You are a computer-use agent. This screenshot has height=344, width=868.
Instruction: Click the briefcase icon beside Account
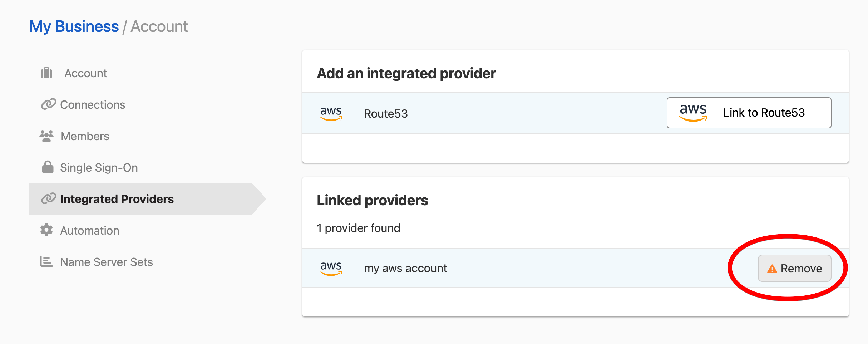[46, 73]
